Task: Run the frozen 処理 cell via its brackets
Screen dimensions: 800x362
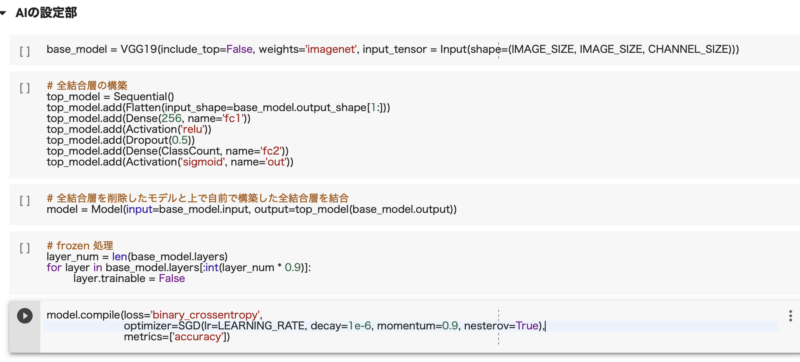Action: [24, 247]
